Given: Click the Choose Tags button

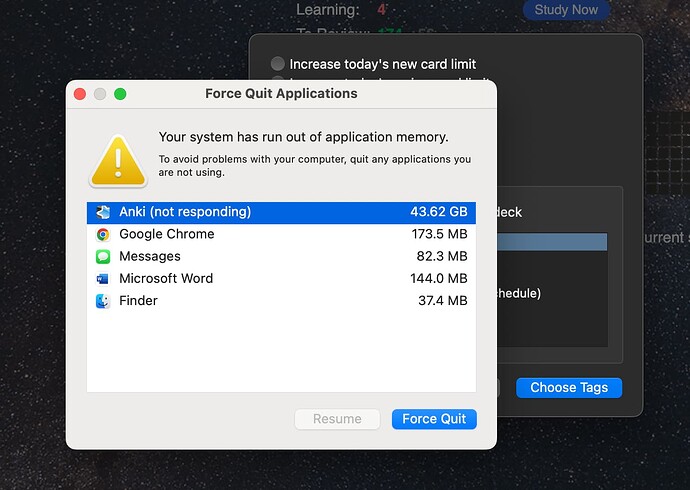Looking at the screenshot, I should pos(568,387).
